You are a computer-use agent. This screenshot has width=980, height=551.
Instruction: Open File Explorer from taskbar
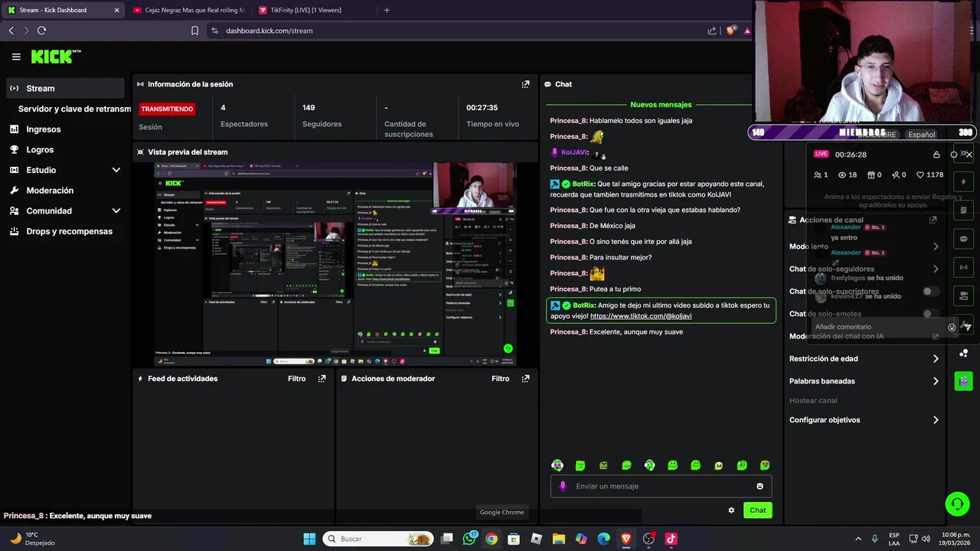point(558,539)
